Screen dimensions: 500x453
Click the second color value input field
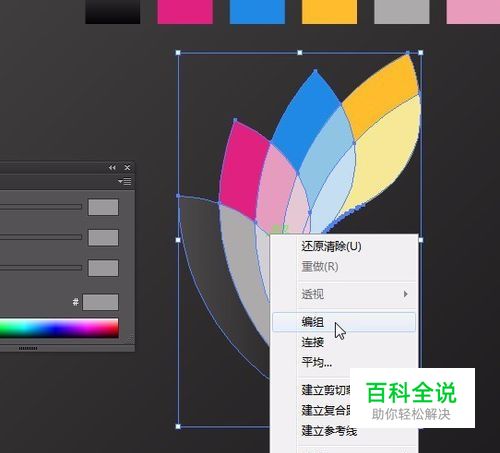(103, 238)
